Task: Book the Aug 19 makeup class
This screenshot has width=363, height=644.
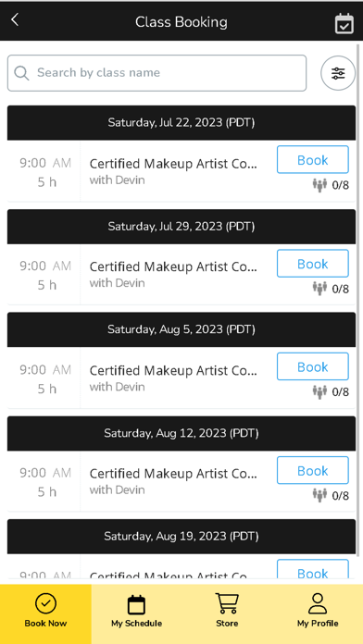Action: (x=313, y=571)
